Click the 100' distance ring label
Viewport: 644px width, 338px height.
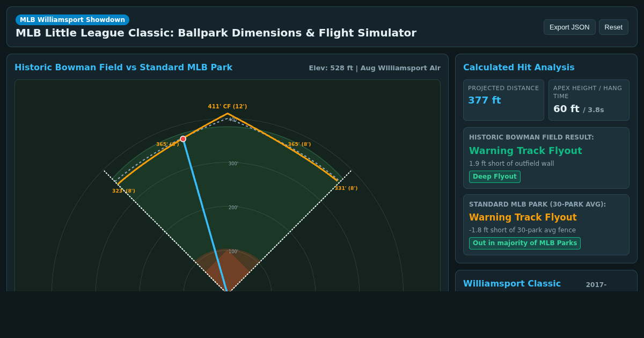(233, 252)
